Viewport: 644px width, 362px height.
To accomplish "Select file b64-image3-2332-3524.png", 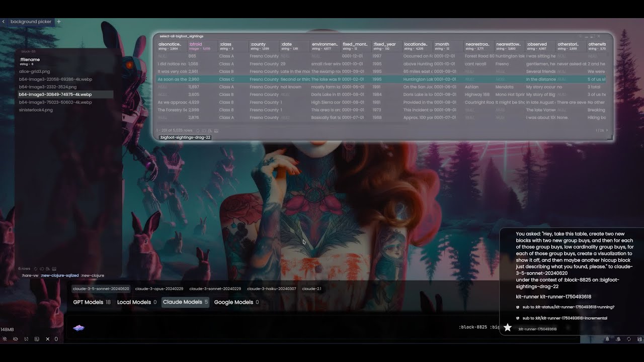I will [x=48, y=87].
